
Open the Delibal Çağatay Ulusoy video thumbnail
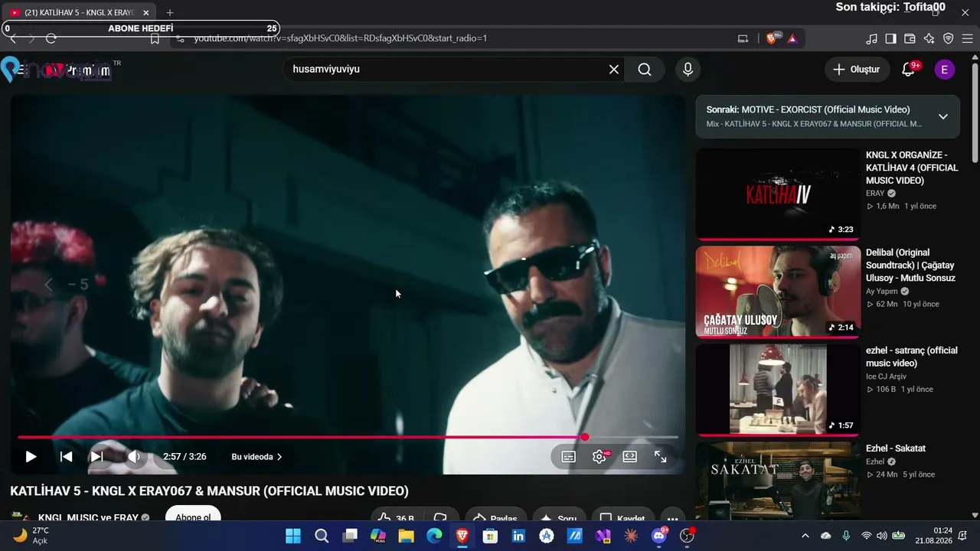pos(778,292)
